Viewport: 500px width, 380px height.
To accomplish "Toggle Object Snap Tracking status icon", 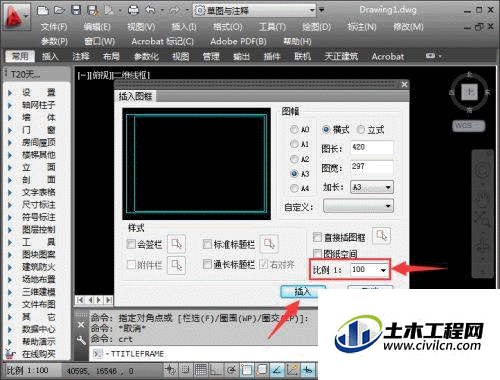I will [x=277, y=370].
